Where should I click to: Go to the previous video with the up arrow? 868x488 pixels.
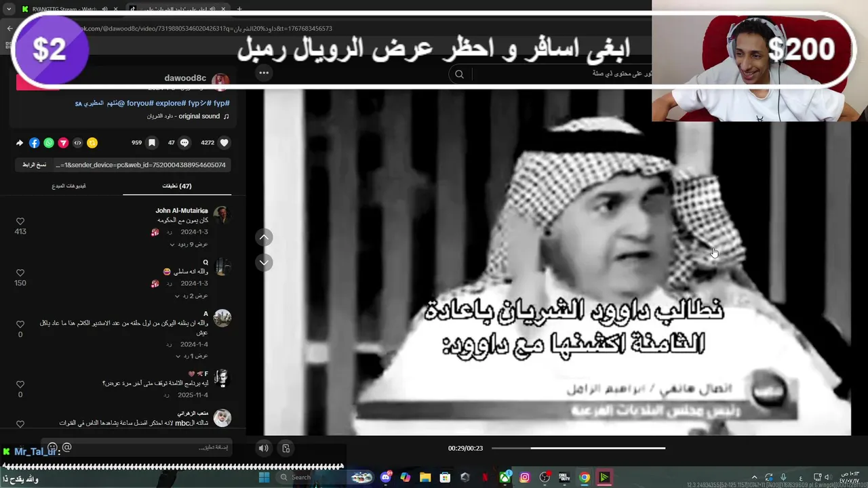pyautogui.click(x=264, y=237)
